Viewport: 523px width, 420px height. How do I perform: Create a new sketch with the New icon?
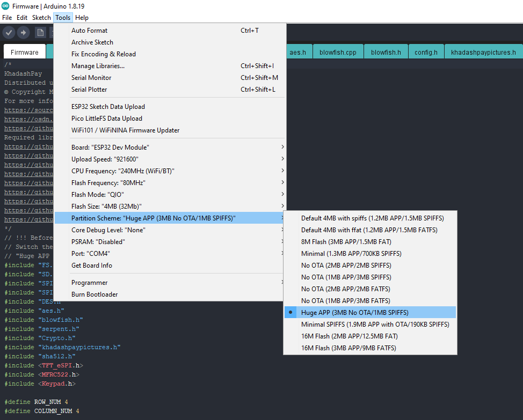pyautogui.click(x=40, y=33)
